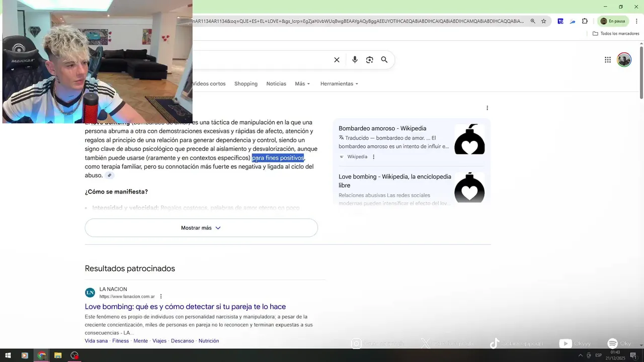Open Chrome three-dot menu

pyautogui.click(x=637, y=21)
